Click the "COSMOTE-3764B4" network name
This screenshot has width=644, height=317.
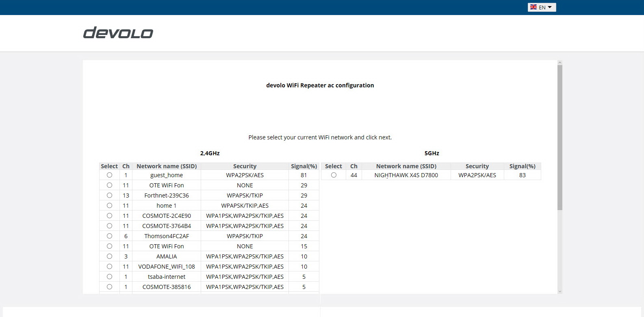point(167,226)
